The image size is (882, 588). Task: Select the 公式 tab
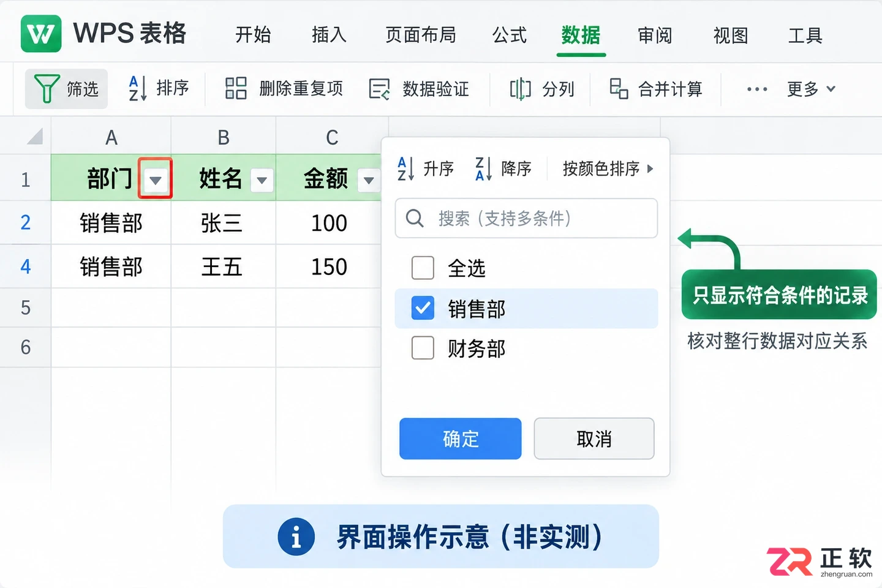tap(510, 35)
